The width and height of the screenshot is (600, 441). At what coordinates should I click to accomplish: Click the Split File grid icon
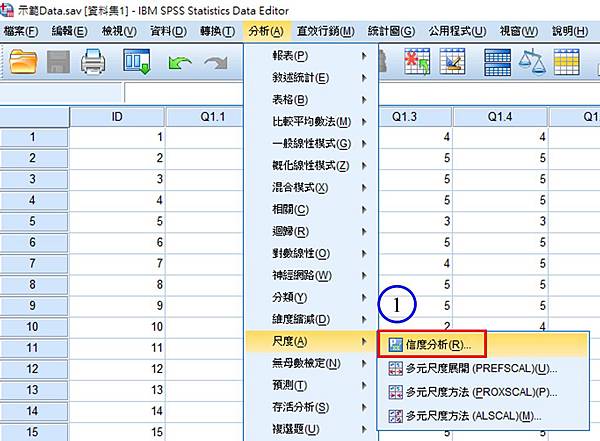(x=497, y=62)
